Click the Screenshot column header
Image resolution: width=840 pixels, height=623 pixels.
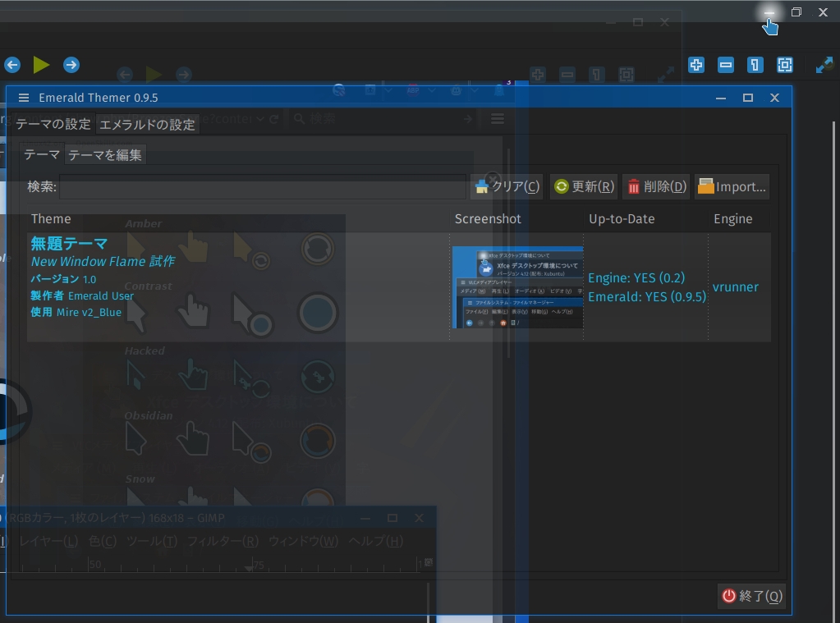488,218
